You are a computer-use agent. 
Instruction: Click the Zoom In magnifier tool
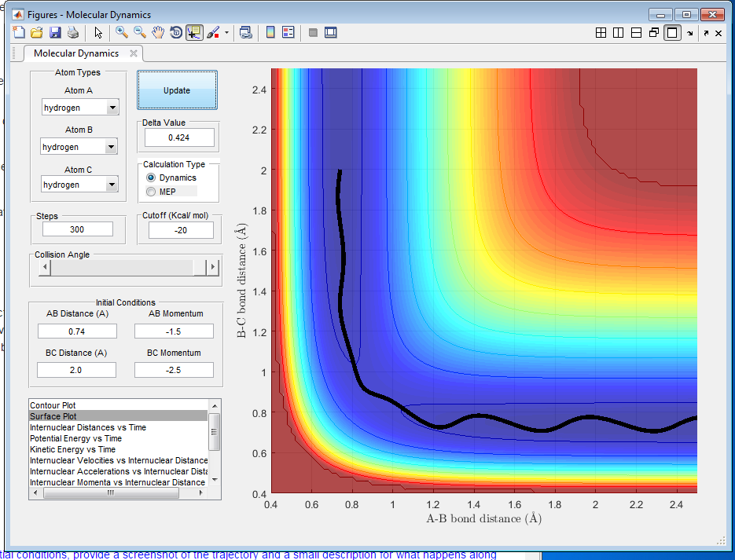click(x=122, y=33)
